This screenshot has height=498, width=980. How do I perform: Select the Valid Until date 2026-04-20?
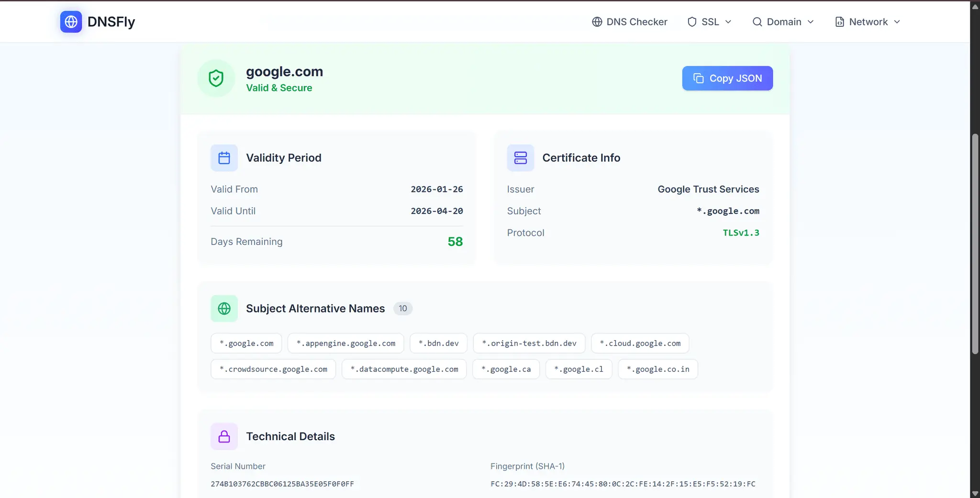click(x=437, y=210)
